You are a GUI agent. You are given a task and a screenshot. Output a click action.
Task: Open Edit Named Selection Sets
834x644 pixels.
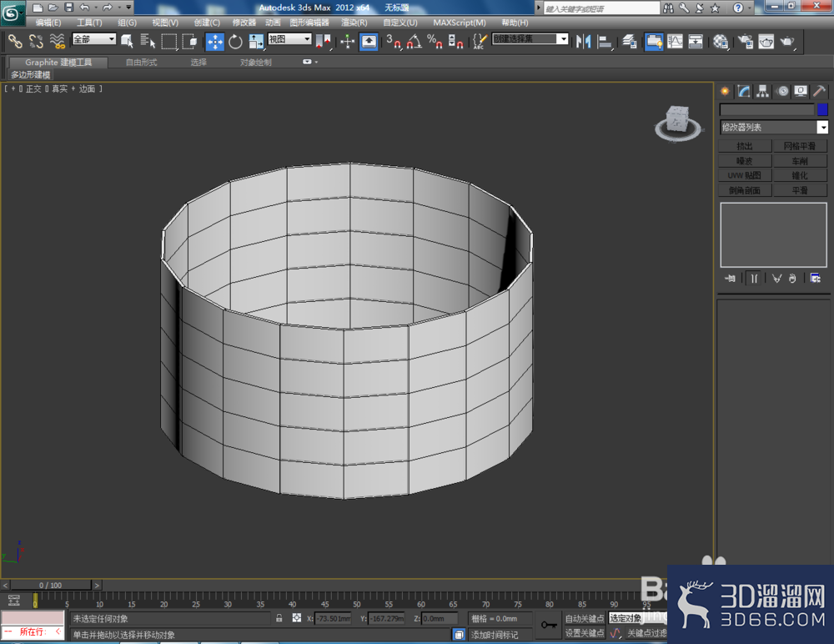click(480, 41)
